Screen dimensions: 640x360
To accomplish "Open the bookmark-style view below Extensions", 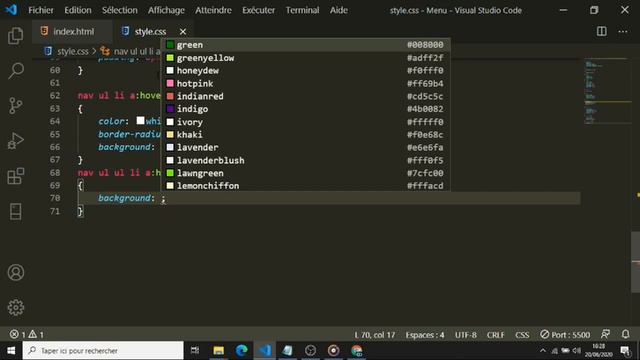I will coord(16,211).
